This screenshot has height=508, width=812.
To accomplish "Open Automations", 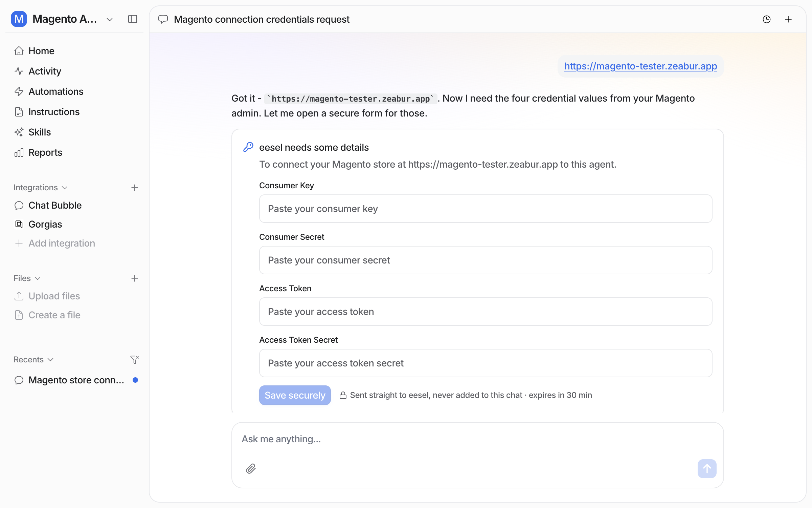I will [x=74, y=91].
